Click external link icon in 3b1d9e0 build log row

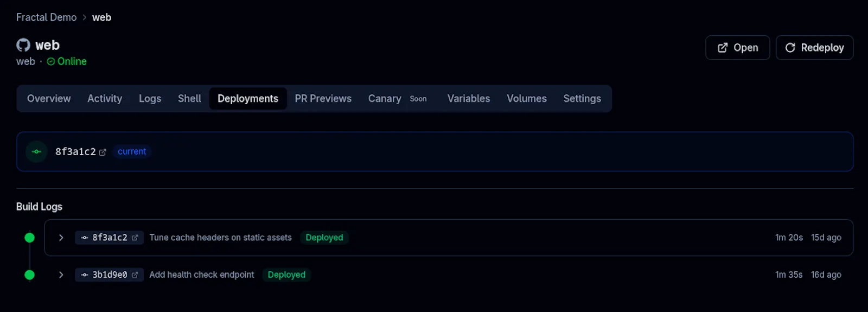135,275
